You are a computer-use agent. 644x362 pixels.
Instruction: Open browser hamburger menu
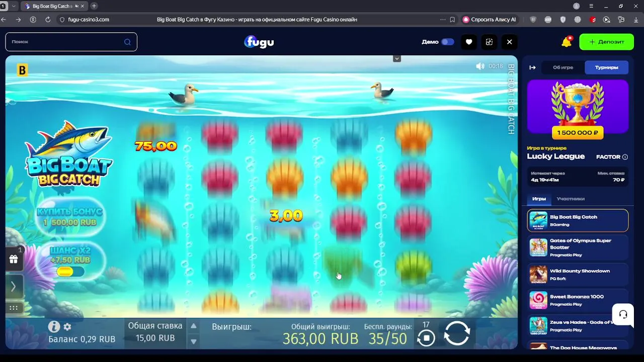point(591,6)
